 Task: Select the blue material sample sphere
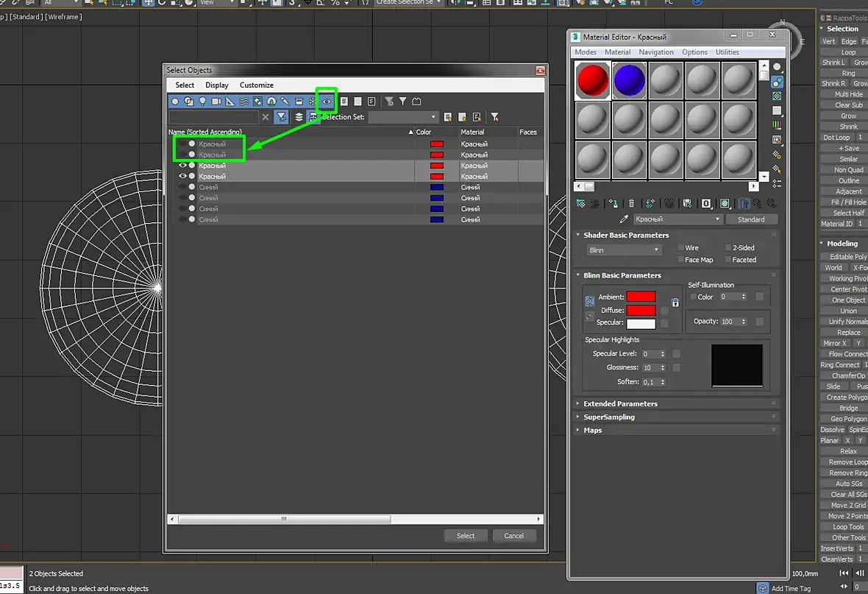coord(629,79)
